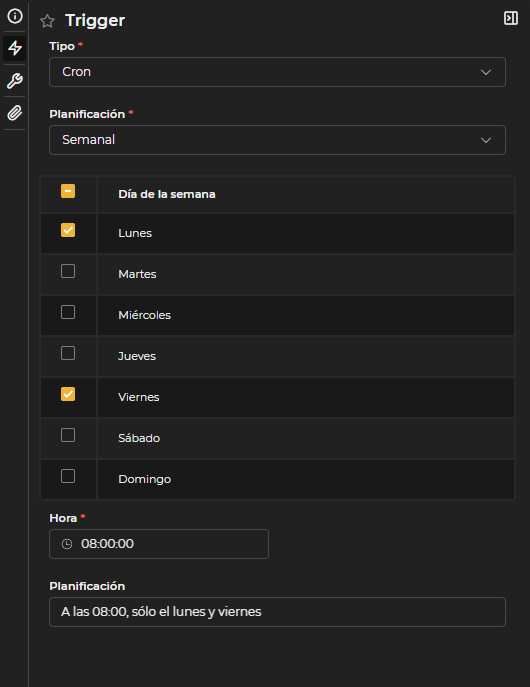Click the 'Trigger' panel title
The width and height of the screenshot is (530, 687).
coord(95,21)
